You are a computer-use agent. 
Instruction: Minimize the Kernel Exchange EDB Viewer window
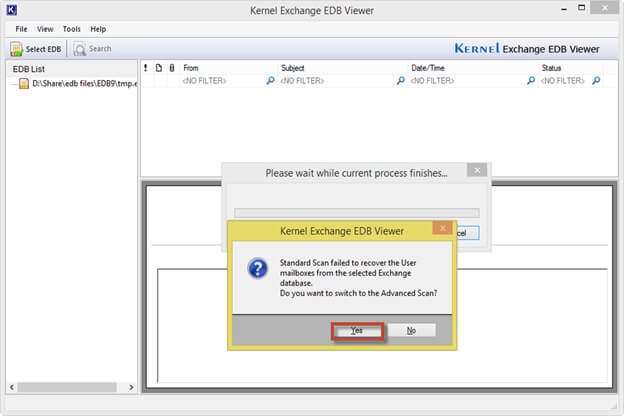[x=564, y=9]
